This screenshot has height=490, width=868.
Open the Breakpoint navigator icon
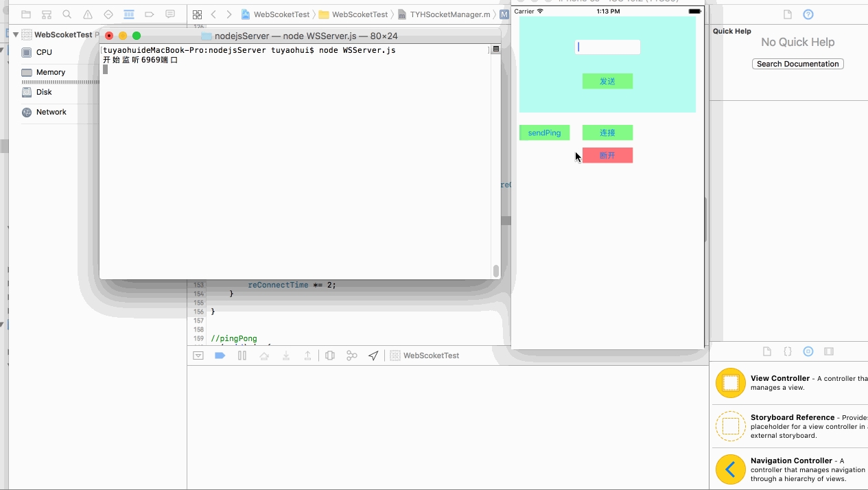[x=150, y=14]
